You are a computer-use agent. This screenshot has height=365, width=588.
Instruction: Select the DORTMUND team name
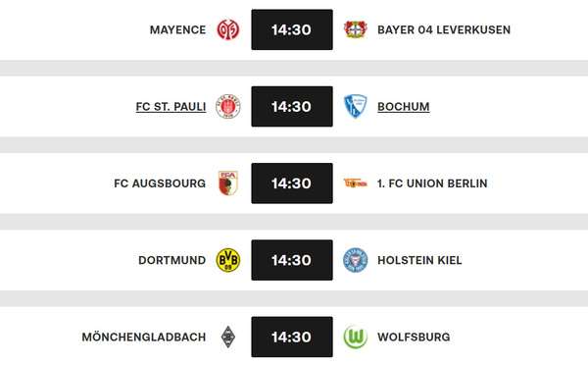[x=172, y=260]
